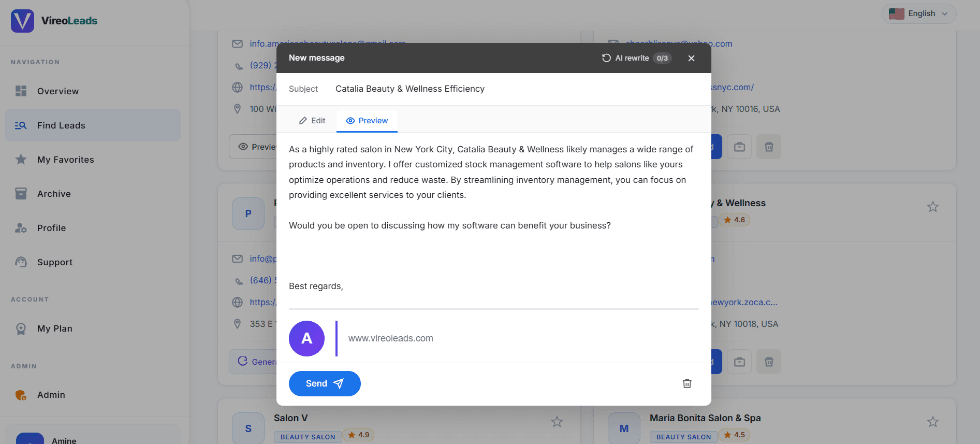
Task: Open the Profile page
Action: 93,228
